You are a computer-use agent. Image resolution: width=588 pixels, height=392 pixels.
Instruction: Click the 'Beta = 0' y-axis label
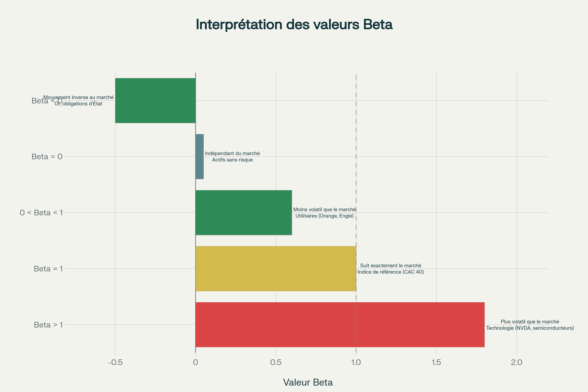pyautogui.click(x=47, y=157)
